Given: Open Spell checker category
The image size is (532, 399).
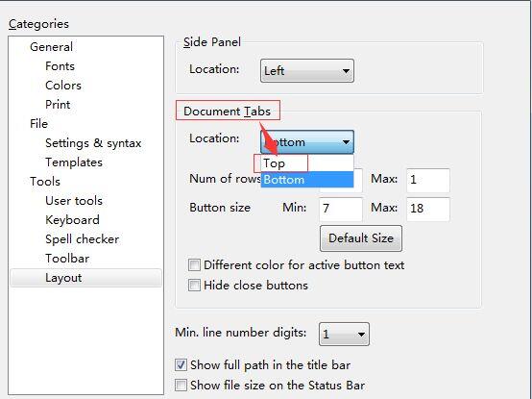Looking at the screenshot, I should pos(83,239).
